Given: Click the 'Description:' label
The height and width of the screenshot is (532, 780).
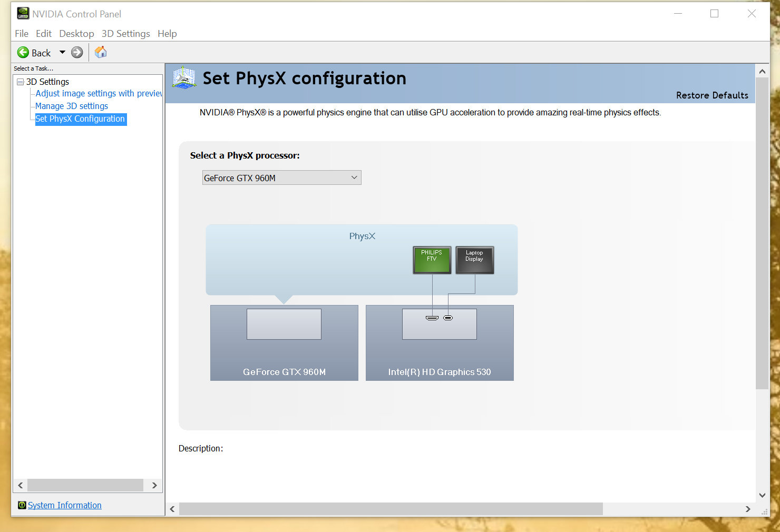Looking at the screenshot, I should (x=201, y=448).
